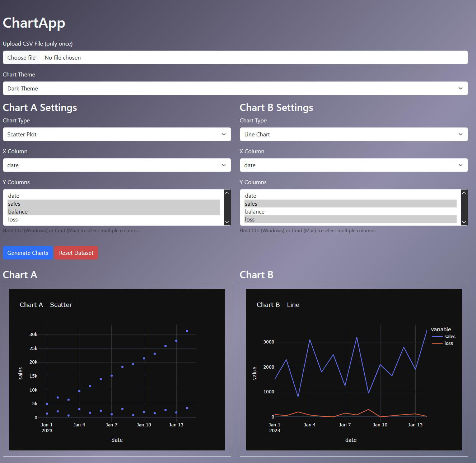Viewport: 476px width, 463px height.
Task: Click the "variable" legend title in Chart B
Action: (x=441, y=329)
